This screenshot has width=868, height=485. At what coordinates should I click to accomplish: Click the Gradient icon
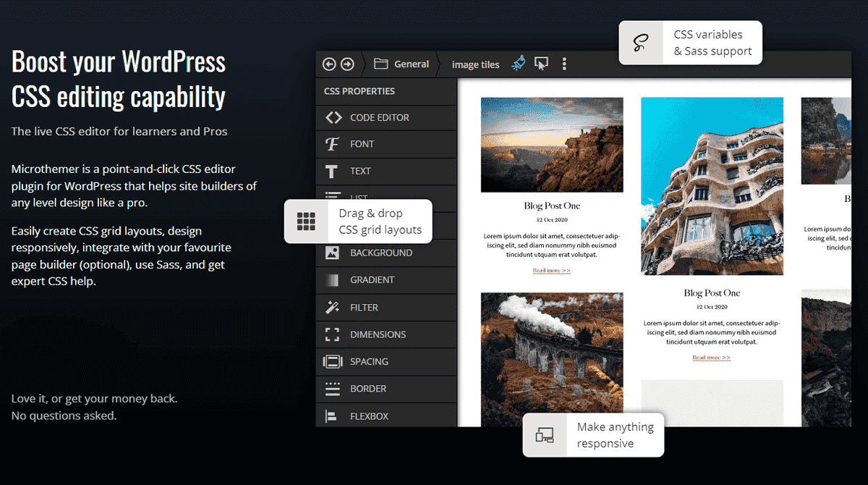(332, 280)
